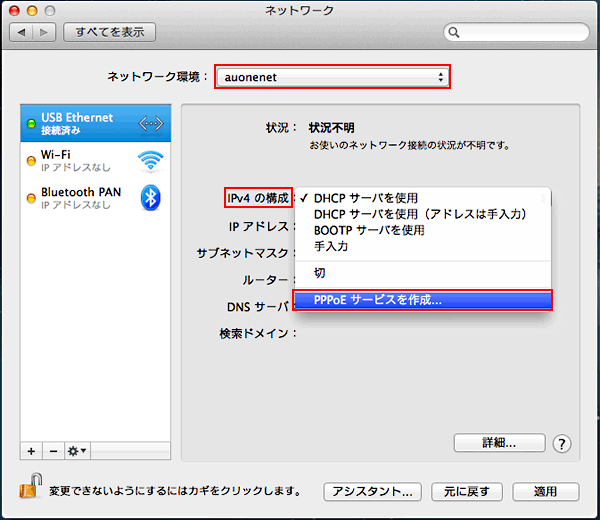Viewport: 600px width, 520px height.
Task: Add a new network service with plus
Action: 31,451
